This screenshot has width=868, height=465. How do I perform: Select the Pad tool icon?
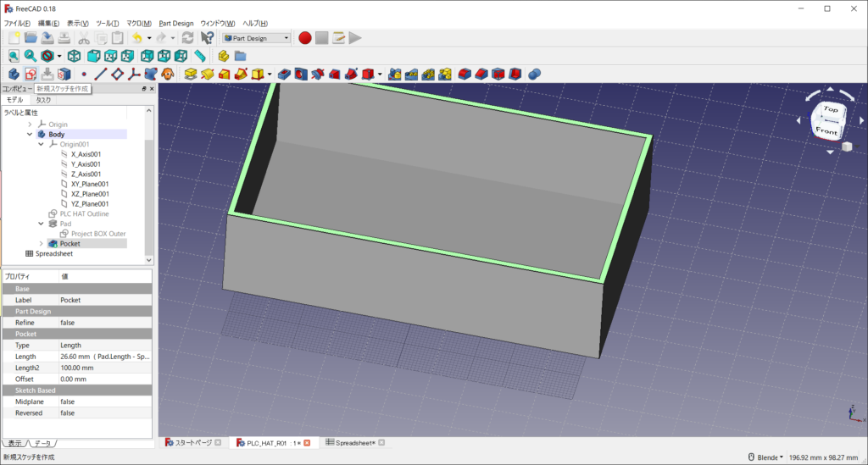pyautogui.click(x=192, y=75)
